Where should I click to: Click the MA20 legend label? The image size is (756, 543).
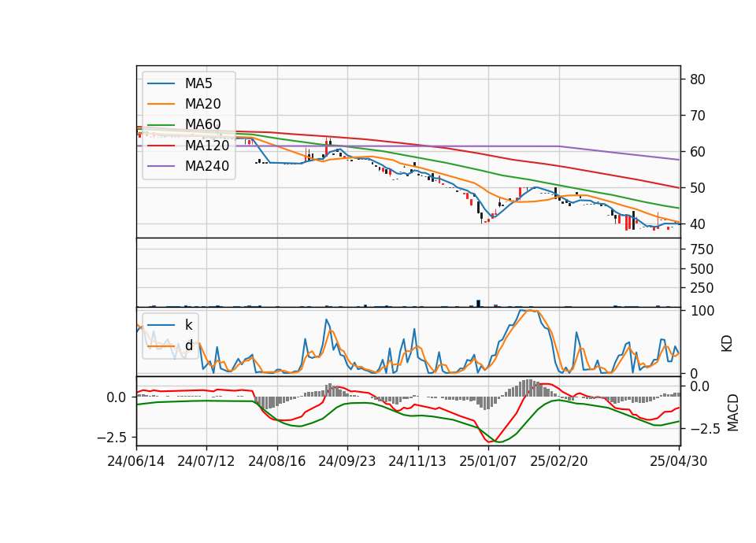tap(202, 104)
